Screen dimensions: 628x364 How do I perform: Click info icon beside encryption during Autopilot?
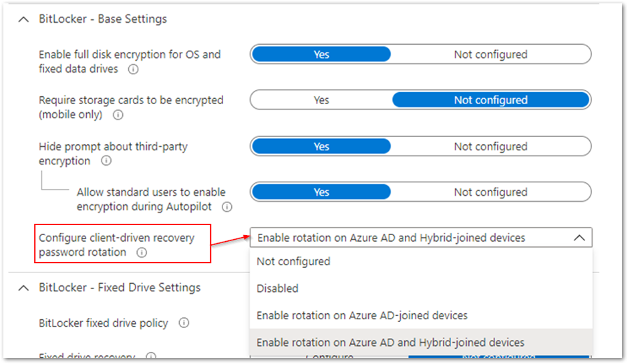click(226, 207)
